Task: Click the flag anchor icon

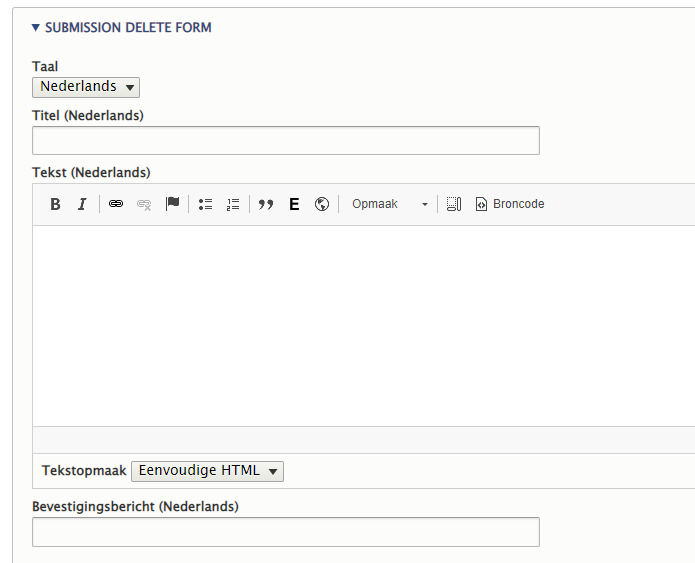Action: (172, 204)
